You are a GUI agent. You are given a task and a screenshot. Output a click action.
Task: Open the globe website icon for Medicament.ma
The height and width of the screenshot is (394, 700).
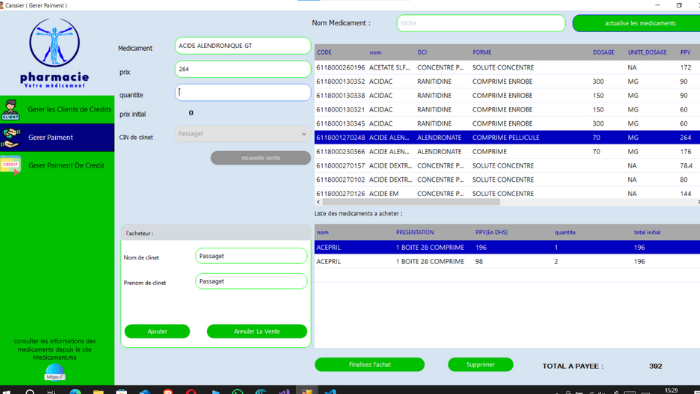pyautogui.click(x=54, y=372)
